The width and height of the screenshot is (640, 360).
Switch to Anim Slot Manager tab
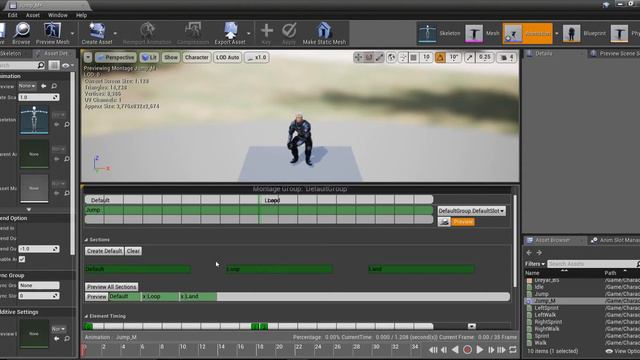point(616,240)
